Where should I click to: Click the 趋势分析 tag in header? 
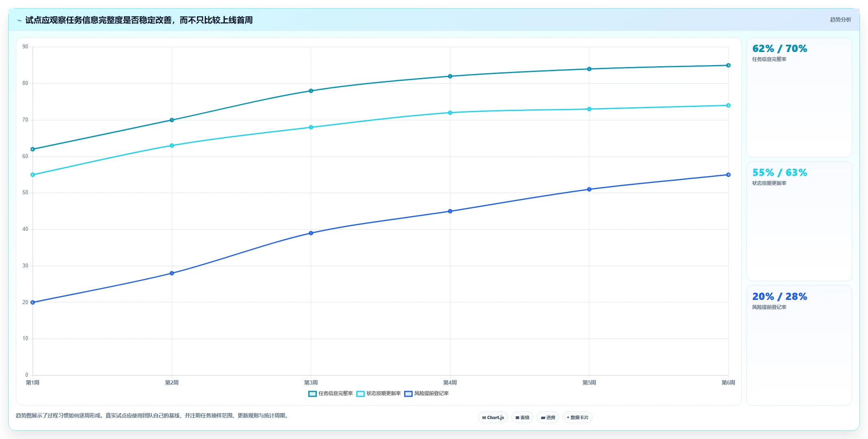pyautogui.click(x=840, y=20)
